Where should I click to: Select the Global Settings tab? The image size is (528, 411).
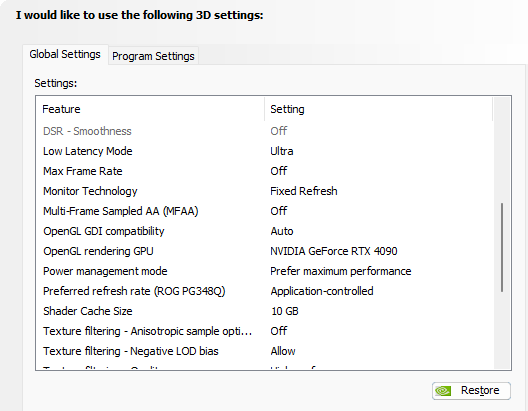[65, 54]
